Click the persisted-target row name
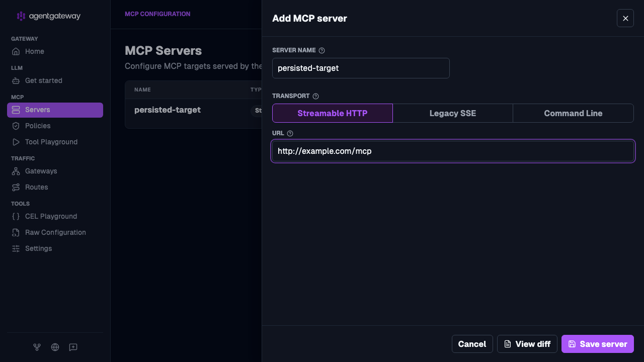 coord(168,110)
